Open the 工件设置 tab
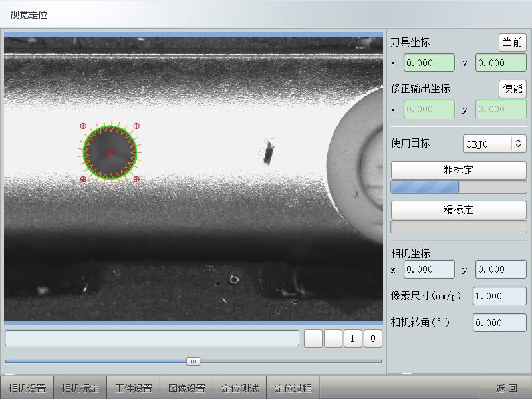This screenshot has height=399, width=532. point(134,388)
